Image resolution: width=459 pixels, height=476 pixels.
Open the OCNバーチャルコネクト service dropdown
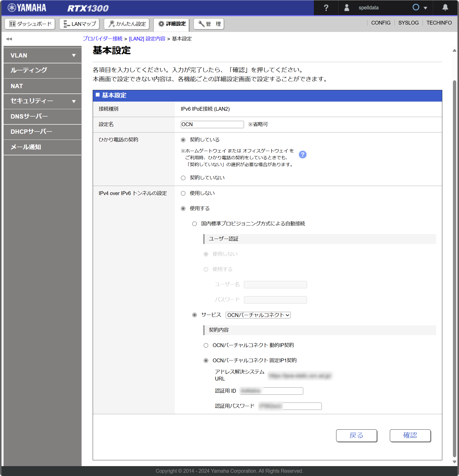[258, 315]
